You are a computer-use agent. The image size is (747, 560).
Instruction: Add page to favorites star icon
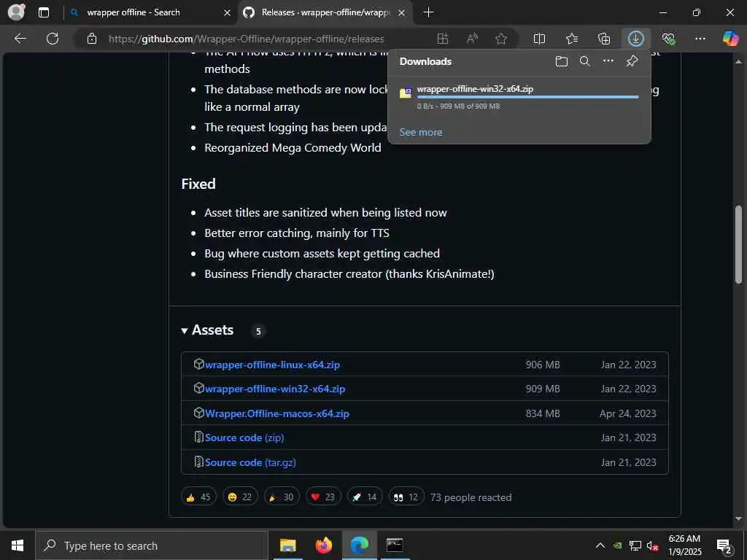pyautogui.click(x=501, y=39)
